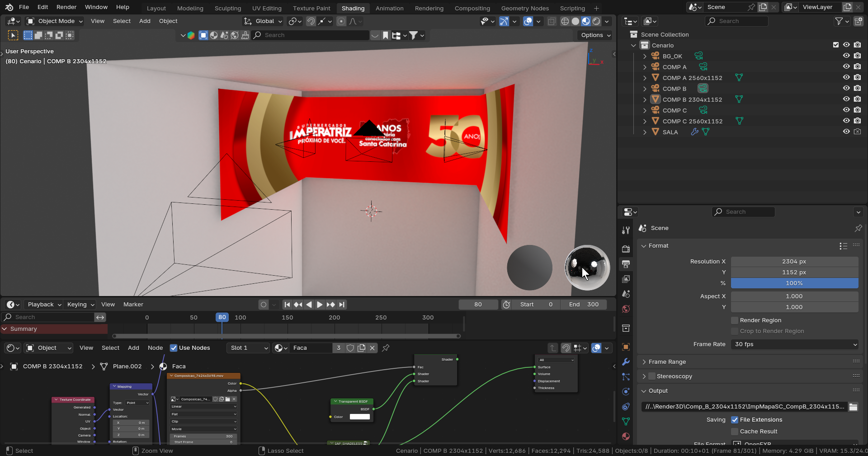Open the Render properties tab
Viewport: 868px width, 456px height.
[626, 249]
